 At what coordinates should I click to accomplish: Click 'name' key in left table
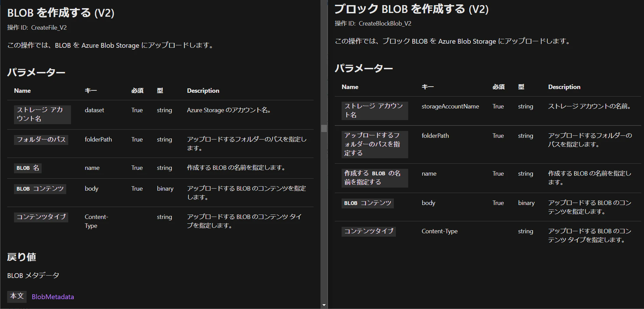click(92, 168)
